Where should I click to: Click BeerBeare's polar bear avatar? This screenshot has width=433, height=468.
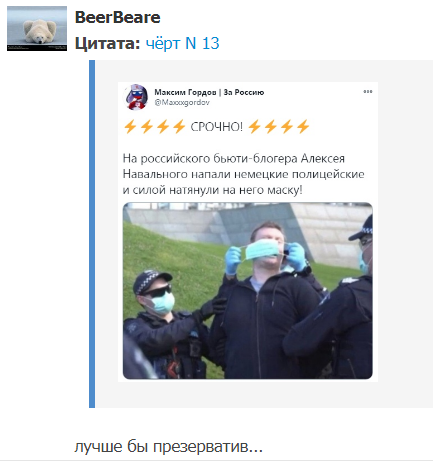tap(37, 29)
